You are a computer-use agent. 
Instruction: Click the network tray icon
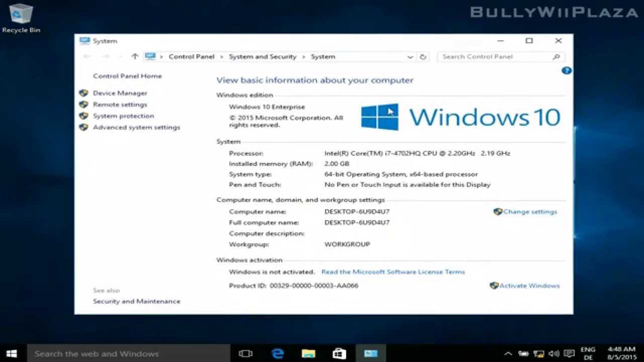coord(539,353)
